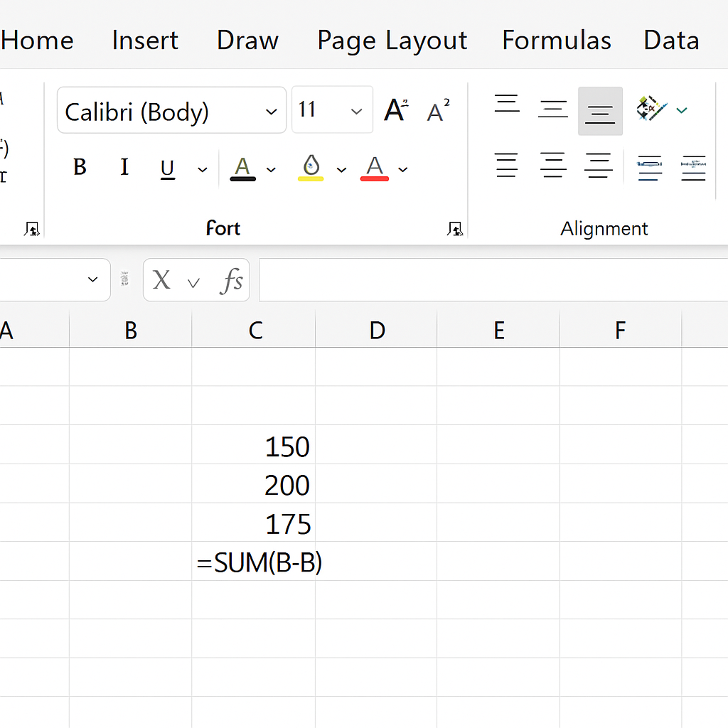Image resolution: width=728 pixels, height=728 pixels.
Task: Expand the Name Box dropdown arrow
Action: 92,279
